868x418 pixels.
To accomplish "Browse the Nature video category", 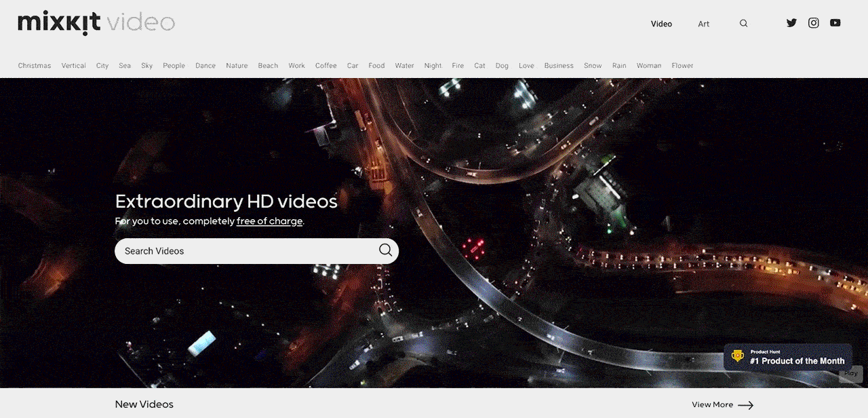I will 237,66.
